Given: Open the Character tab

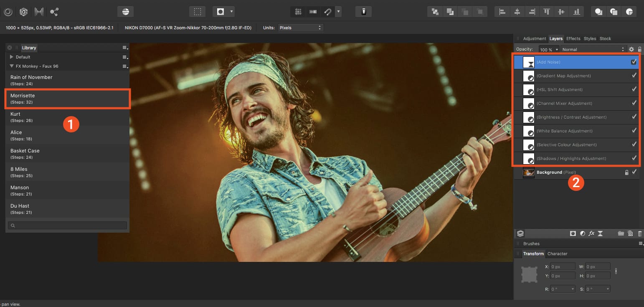Looking at the screenshot, I should pyautogui.click(x=558, y=254).
